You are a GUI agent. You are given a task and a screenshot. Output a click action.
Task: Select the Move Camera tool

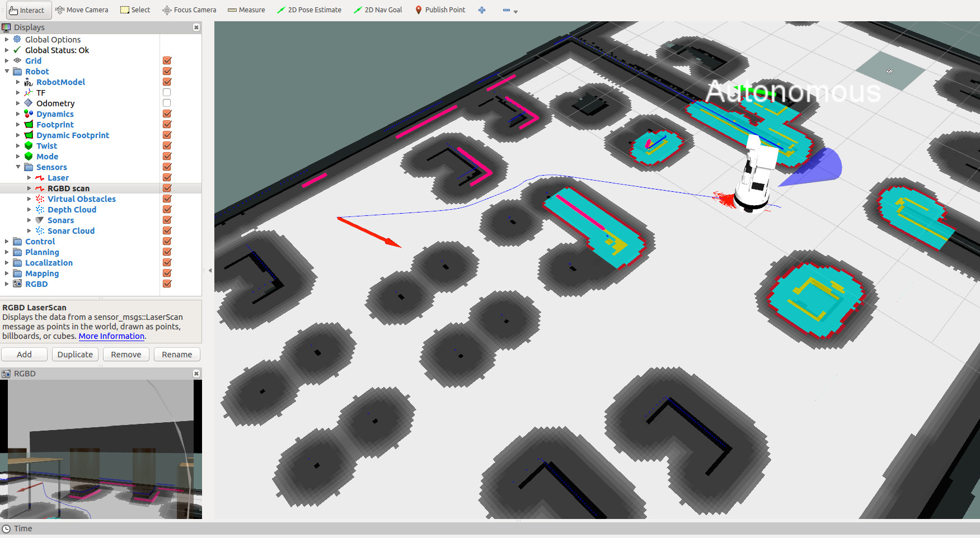82,10
